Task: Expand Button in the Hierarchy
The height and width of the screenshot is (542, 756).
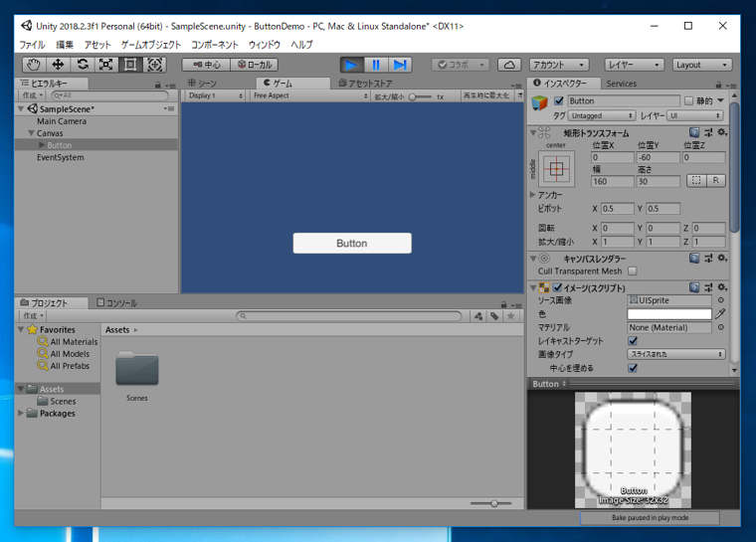Action: [42, 145]
